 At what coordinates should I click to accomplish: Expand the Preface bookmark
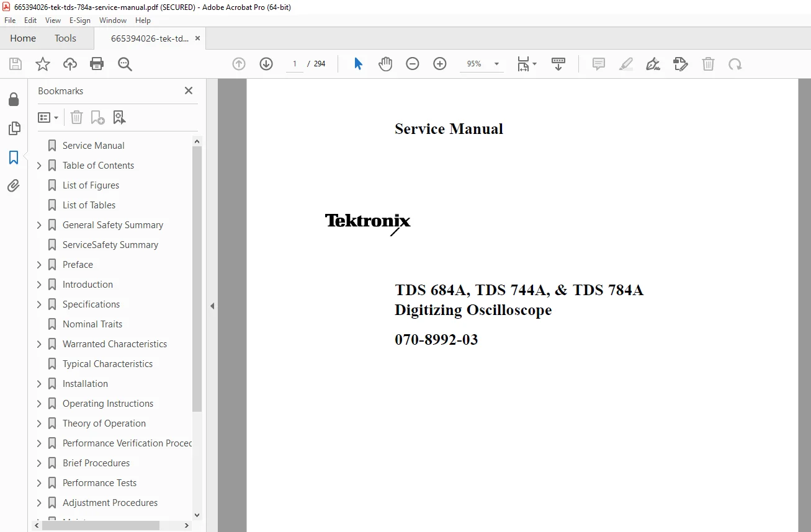click(39, 265)
